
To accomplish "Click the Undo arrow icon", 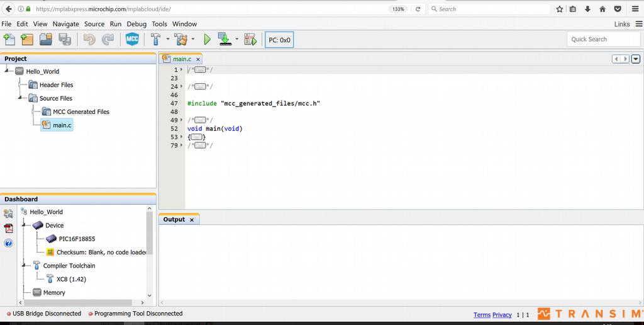I will point(89,40).
